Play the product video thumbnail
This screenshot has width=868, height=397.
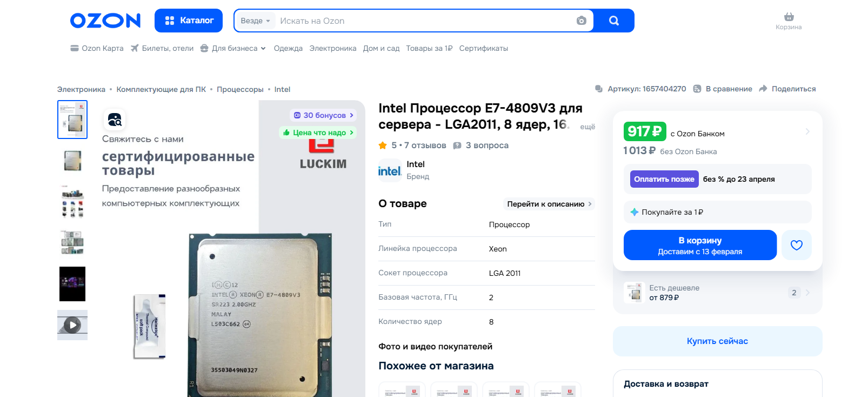click(72, 325)
